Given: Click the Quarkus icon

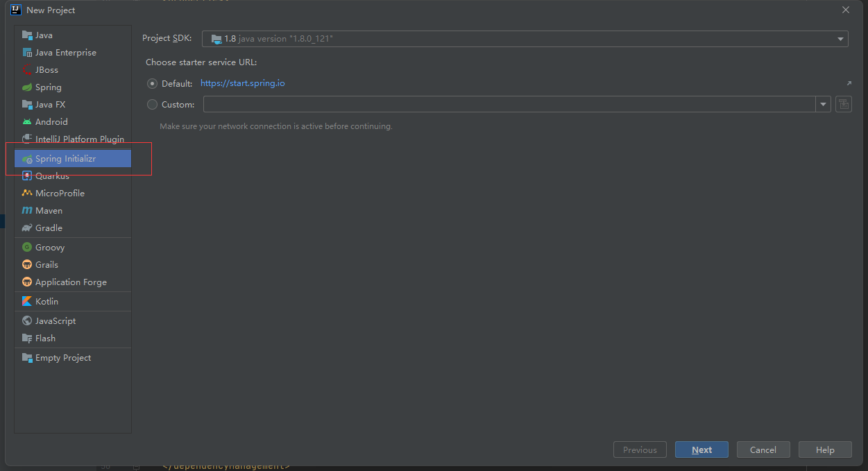Looking at the screenshot, I should coord(27,175).
